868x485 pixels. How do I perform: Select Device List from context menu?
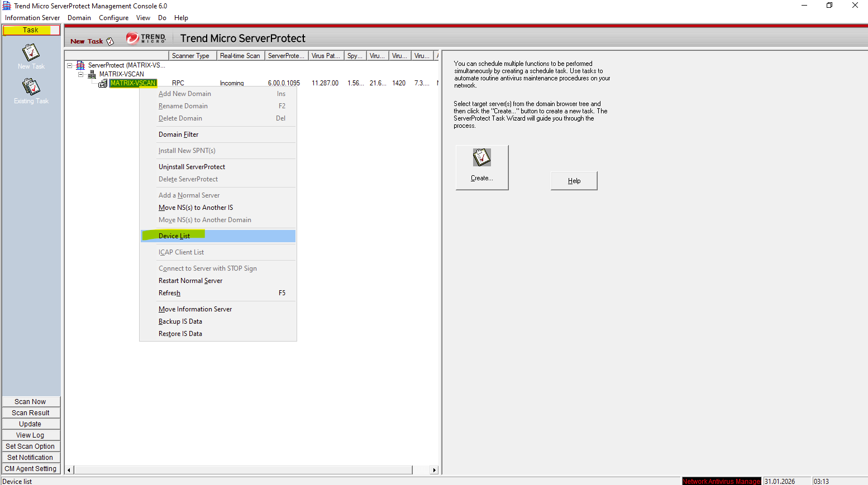pos(174,236)
